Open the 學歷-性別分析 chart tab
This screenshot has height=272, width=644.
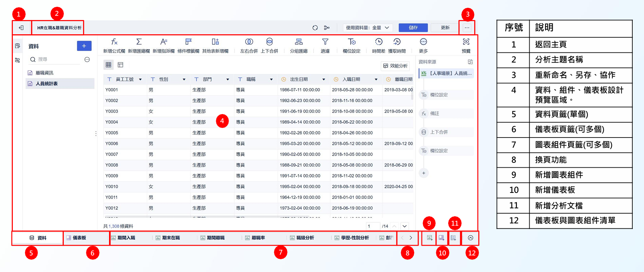pos(352,238)
